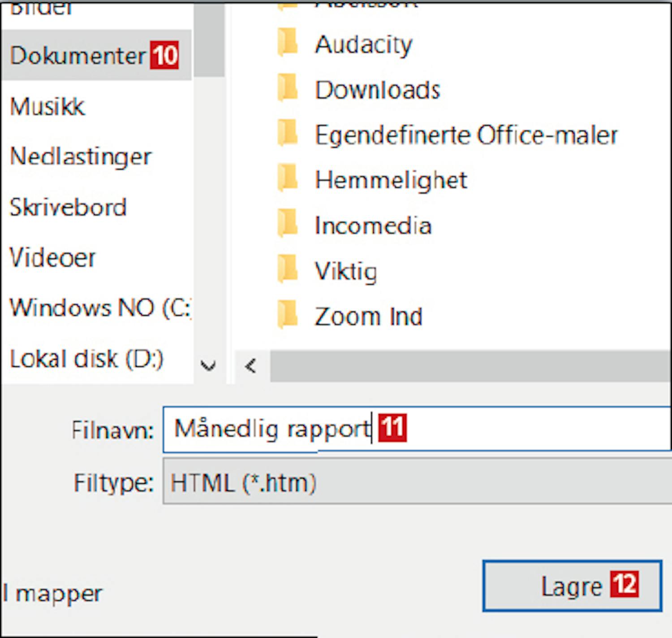Open Lokal disk (D:) drive

point(86,359)
